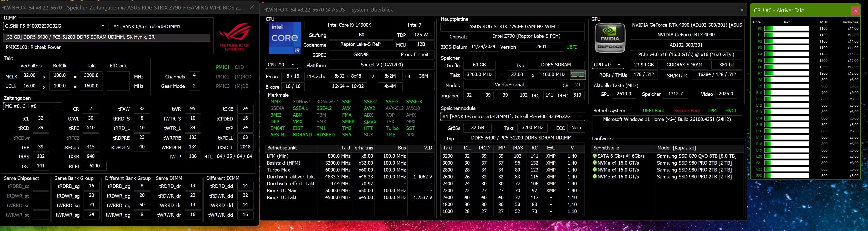Click the PMIC5100: Richtek Power text

tap(33, 47)
